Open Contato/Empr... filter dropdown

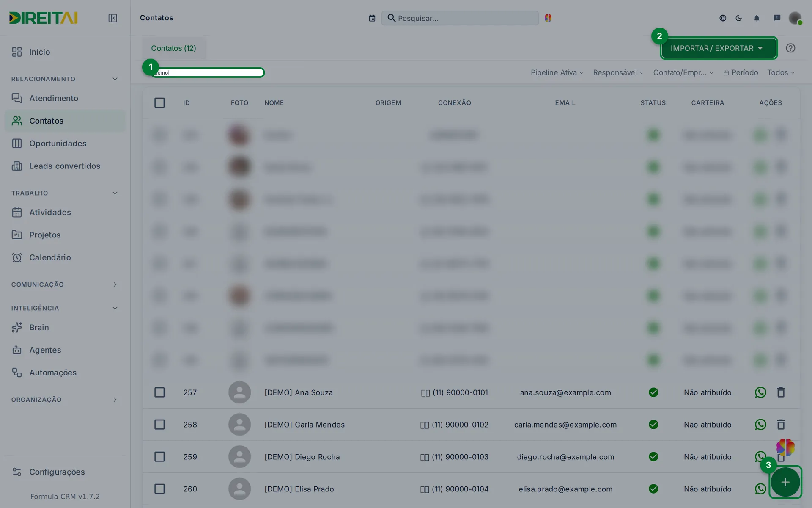683,73
